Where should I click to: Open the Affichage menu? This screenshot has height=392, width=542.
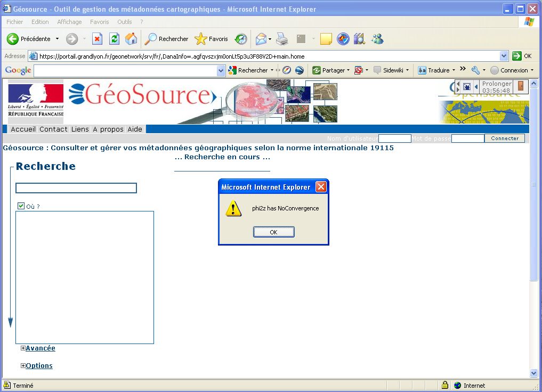pyautogui.click(x=69, y=22)
